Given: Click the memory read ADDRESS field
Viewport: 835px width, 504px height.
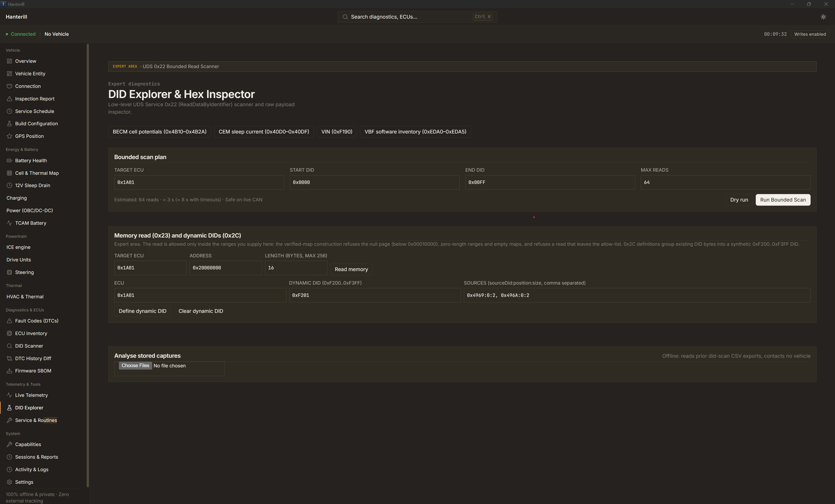Looking at the screenshot, I should tap(225, 268).
